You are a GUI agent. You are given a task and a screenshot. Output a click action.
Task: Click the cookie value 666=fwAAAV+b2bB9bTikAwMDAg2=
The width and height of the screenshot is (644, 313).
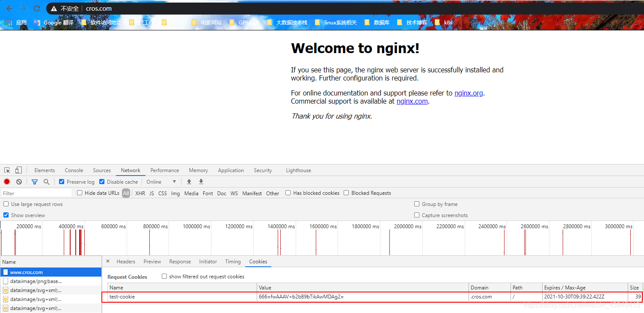coord(301,296)
